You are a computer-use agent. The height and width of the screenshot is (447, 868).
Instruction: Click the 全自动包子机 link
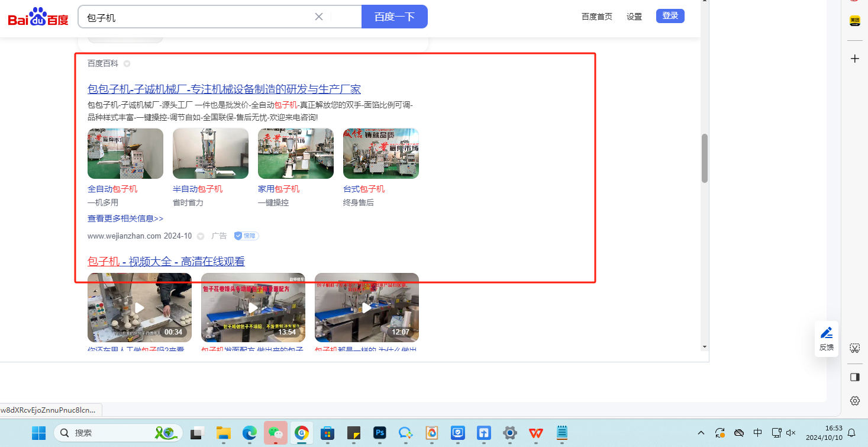(x=112, y=189)
